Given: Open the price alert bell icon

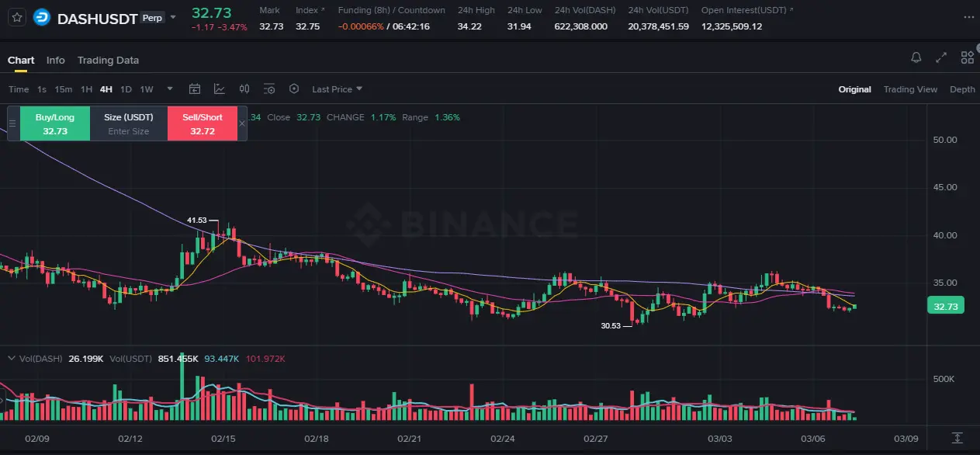Looking at the screenshot, I should click(x=916, y=57).
